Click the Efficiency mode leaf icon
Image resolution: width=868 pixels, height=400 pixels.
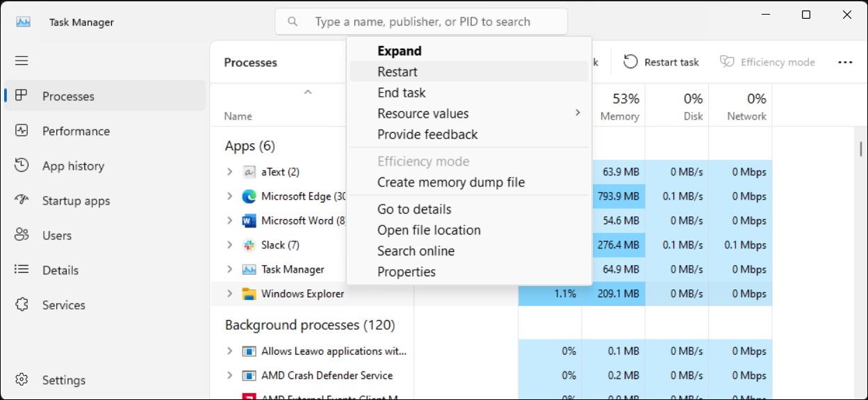click(727, 62)
